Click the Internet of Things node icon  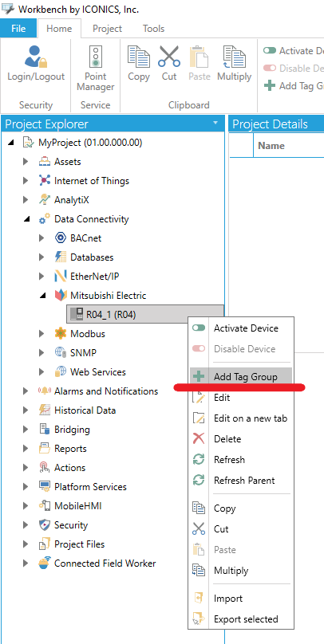click(x=45, y=181)
